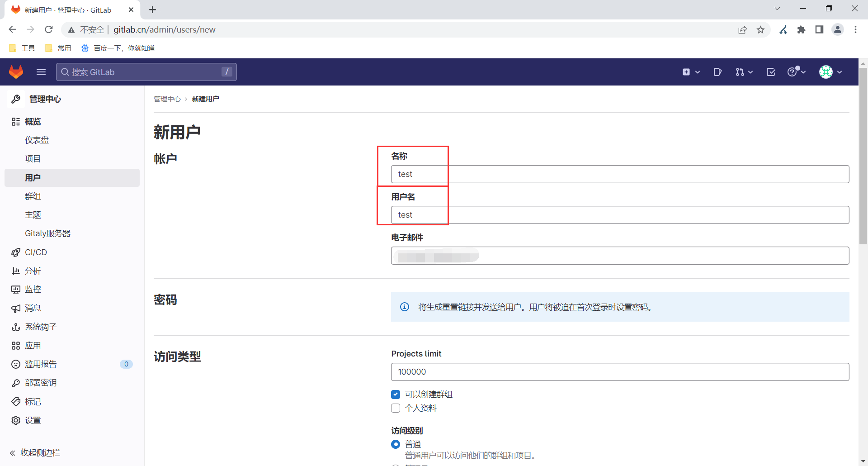Viewport: 868px width, 466px height.
Task: Click the page vertical scrollbar
Action: [863, 156]
